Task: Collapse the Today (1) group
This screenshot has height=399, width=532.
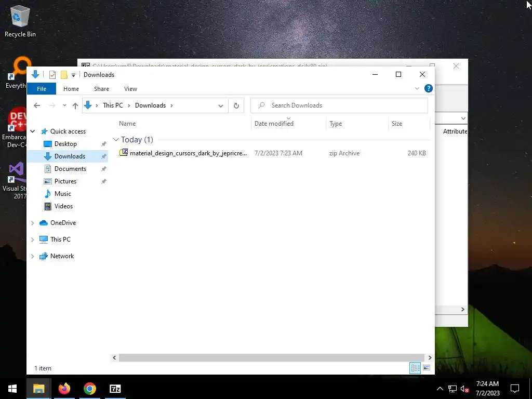Action: (x=116, y=140)
